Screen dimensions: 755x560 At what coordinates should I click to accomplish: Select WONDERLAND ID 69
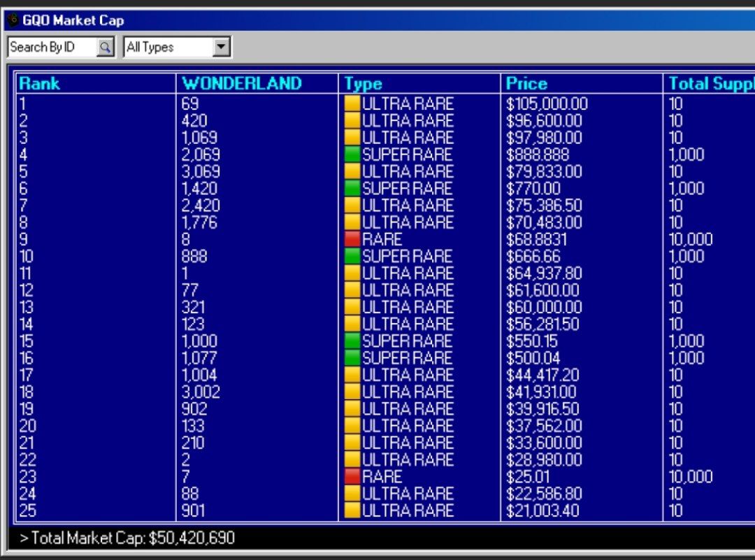[190, 103]
